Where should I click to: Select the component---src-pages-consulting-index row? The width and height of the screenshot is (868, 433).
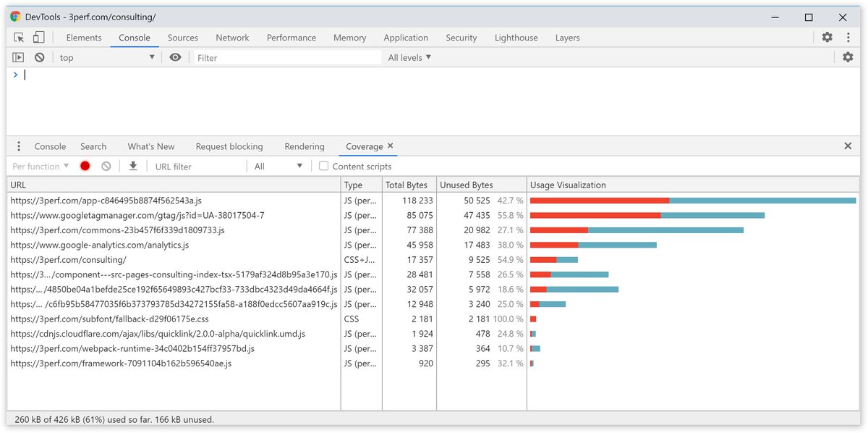433,274
